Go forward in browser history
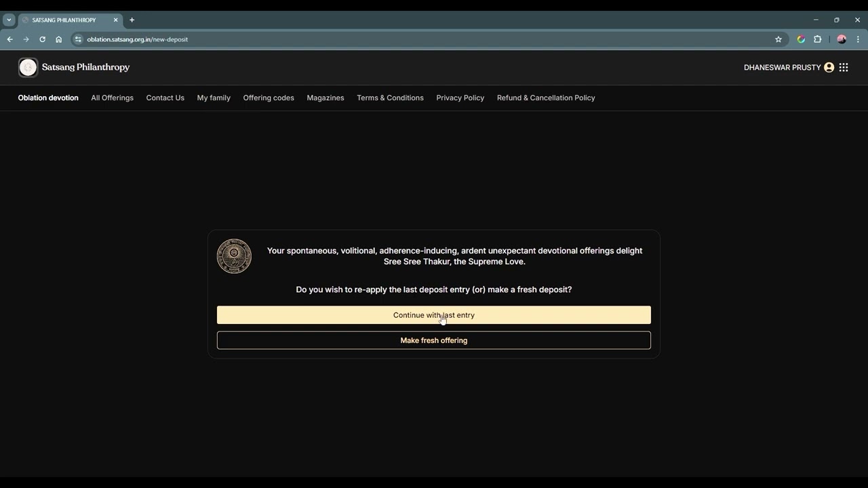Image resolution: width=868 pixels, height=488 pixels. pyautogui.click(x=26, y=39)
